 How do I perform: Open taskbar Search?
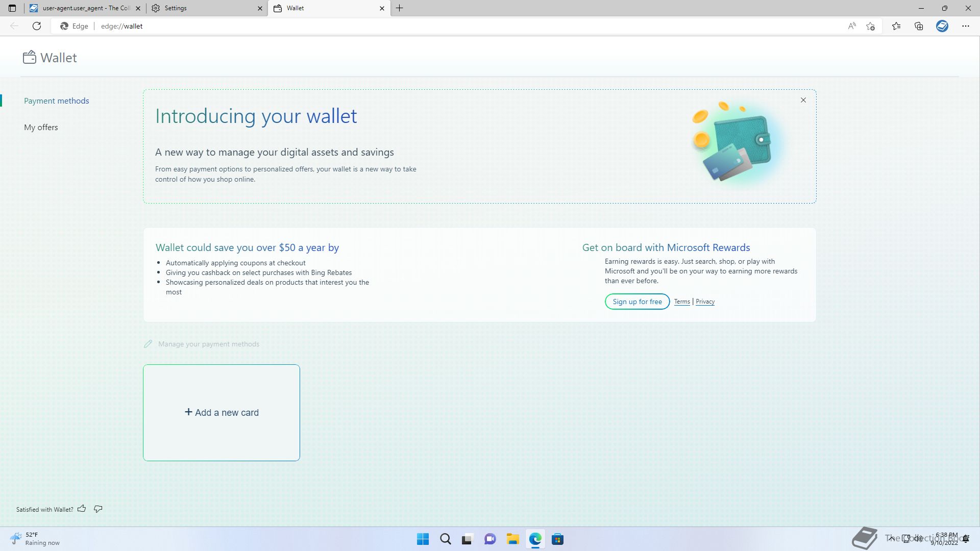tap(446, 539)
